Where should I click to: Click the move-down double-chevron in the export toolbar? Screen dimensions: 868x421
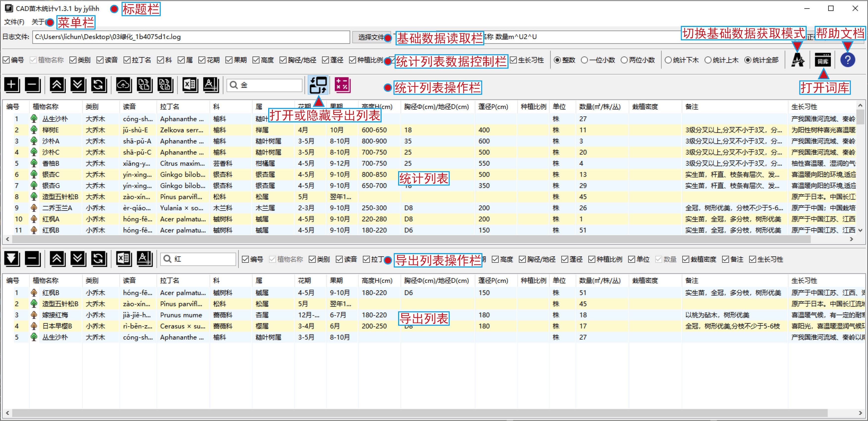tap(78, 259)
